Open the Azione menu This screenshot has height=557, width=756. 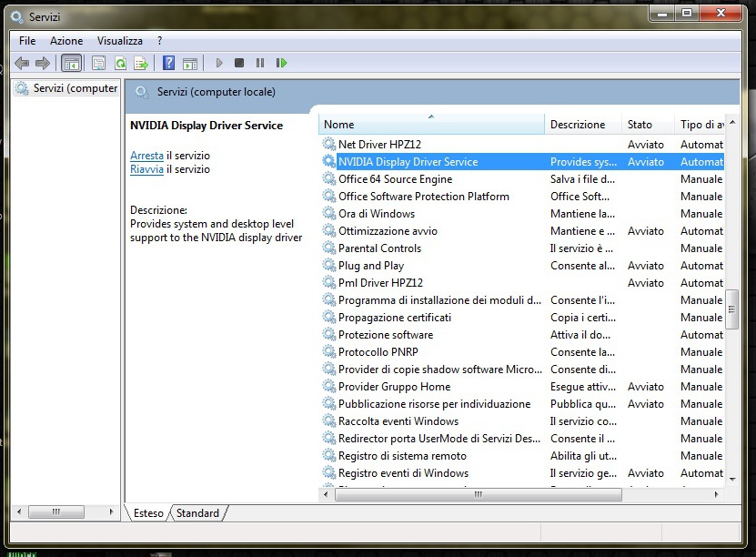click(x=66, y=41)
